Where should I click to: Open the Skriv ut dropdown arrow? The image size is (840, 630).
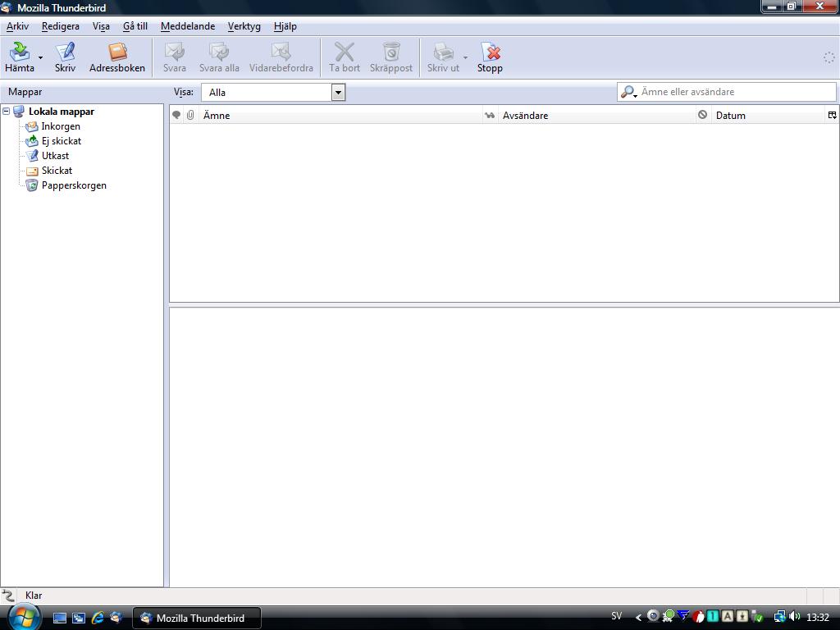[465, 57]
